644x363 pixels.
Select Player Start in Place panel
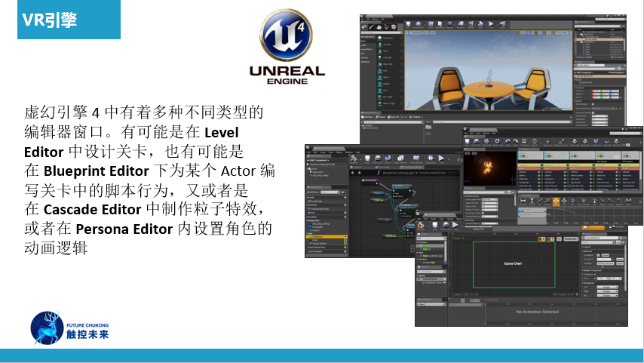pos(390,64)
